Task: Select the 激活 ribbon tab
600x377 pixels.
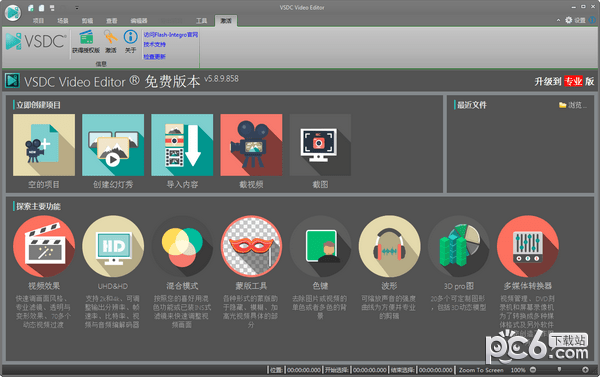Action: 226,21
